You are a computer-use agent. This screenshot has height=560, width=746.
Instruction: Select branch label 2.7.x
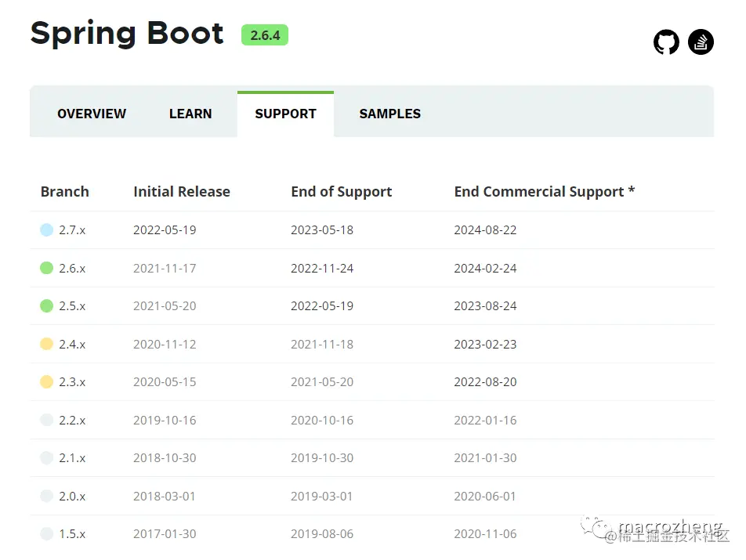[x=72, y=230]
